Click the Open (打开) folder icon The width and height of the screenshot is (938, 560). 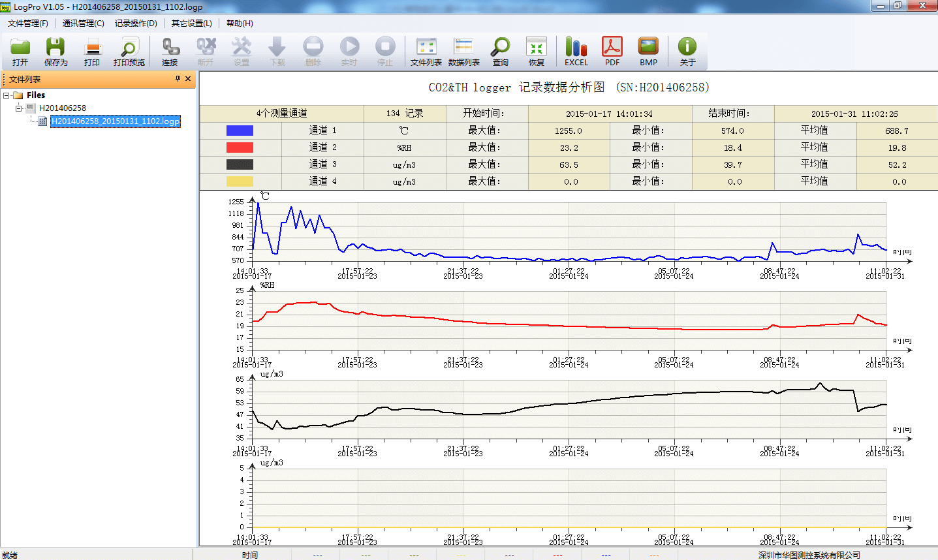pyautogui.click(x=20, y=51)
